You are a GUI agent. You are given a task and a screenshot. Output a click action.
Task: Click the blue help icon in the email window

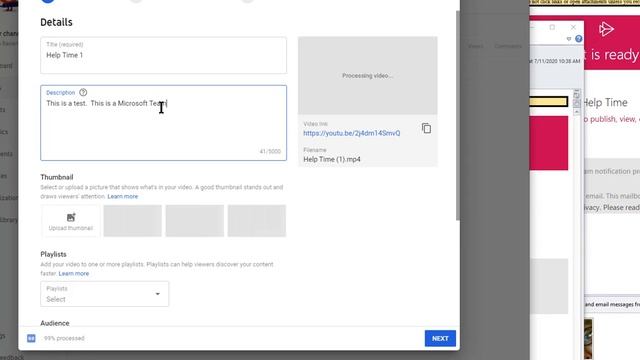point(579,39)
